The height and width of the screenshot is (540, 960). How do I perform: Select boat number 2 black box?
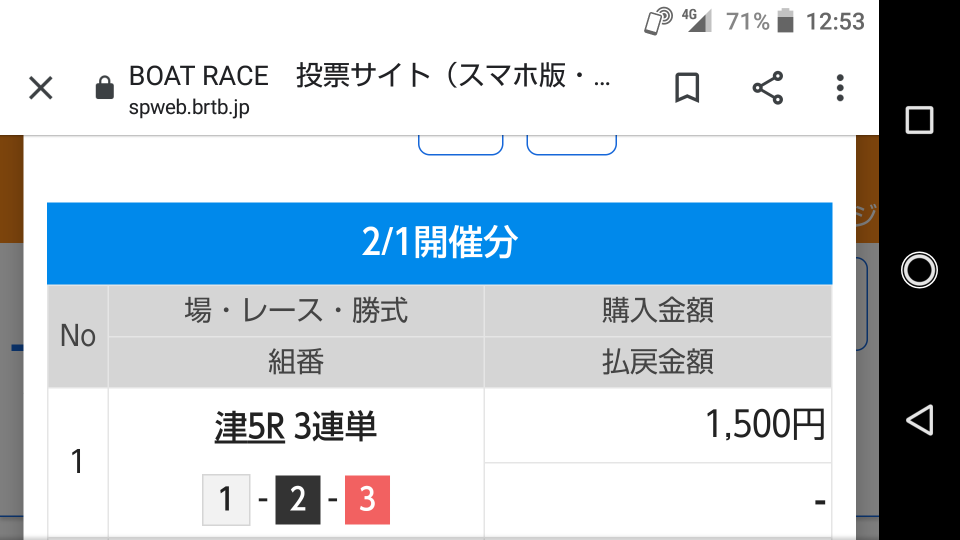298,500
